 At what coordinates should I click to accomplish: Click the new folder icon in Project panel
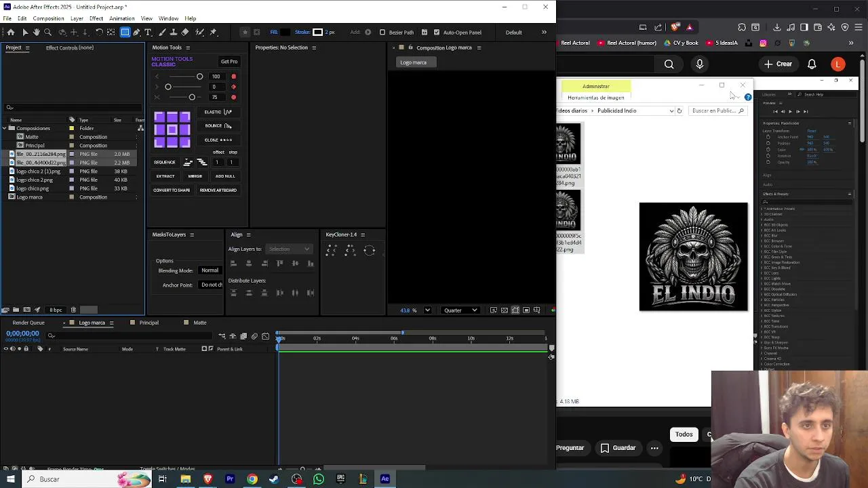pos(16,310)
